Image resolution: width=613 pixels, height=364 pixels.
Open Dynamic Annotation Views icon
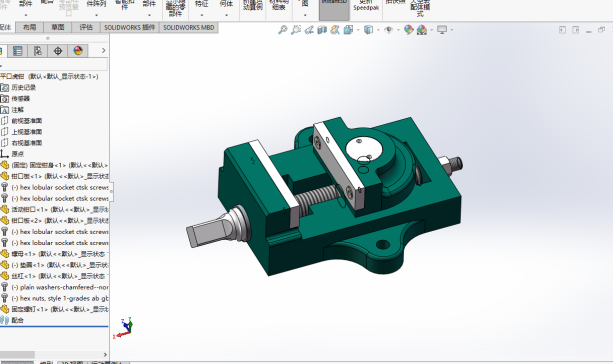335,30
